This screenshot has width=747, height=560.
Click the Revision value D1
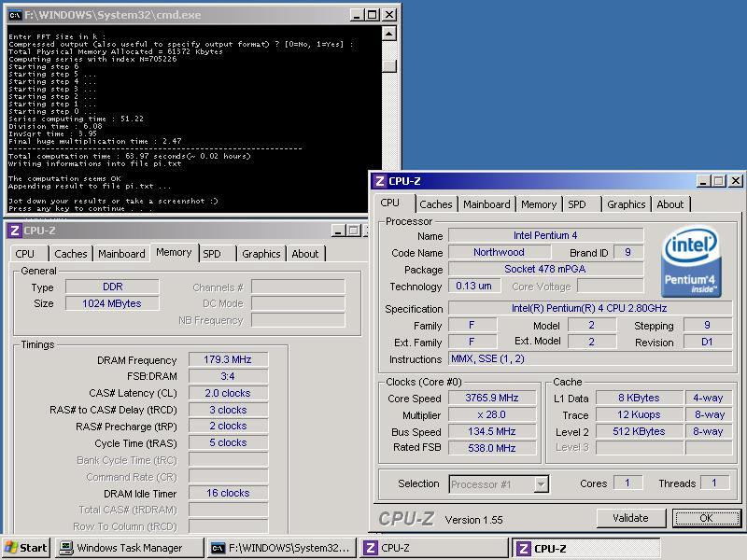[x=708, y=342]
